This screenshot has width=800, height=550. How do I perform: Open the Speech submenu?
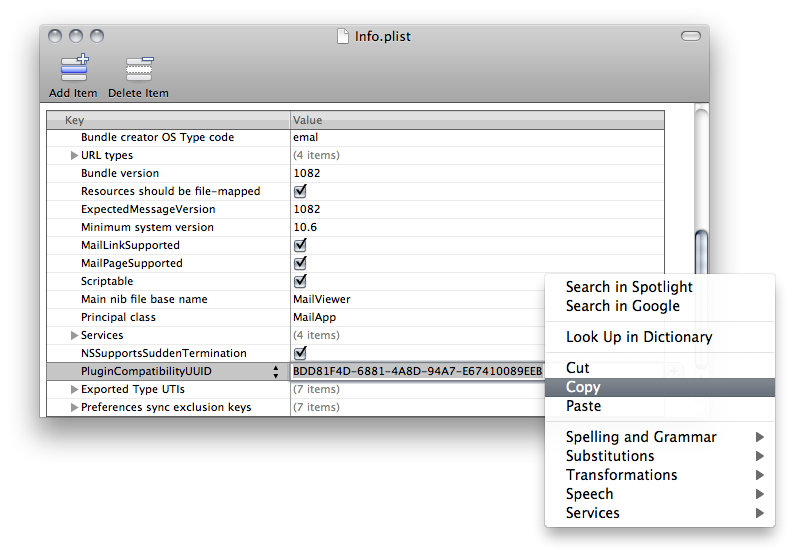pos(660,494)
